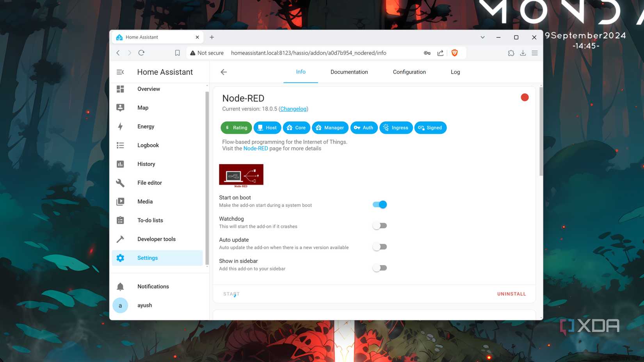The height and width of the screenshot is (362, 644).
Task: Click the Notifications bell icon
Action: pyautogui.click(x=120, y=286)
